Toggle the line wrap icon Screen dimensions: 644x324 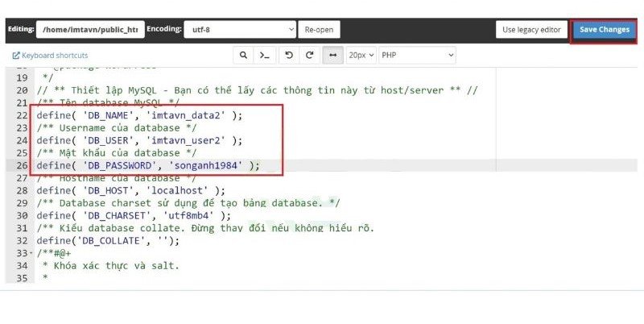[332, 56]
